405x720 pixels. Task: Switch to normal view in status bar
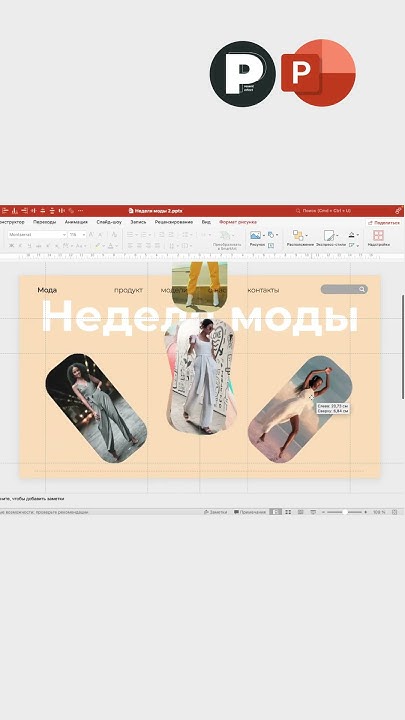(275, 512)
